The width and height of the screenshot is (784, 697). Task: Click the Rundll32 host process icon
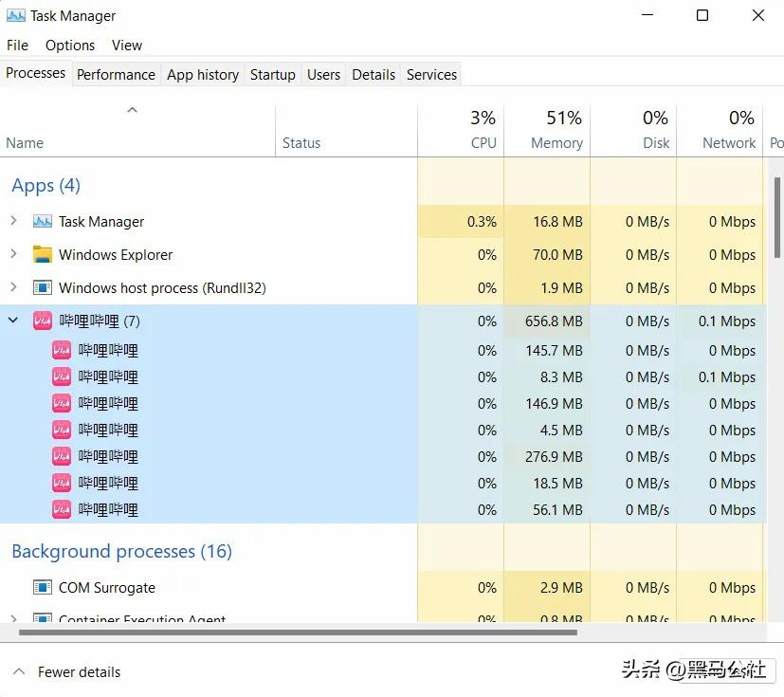43,288
